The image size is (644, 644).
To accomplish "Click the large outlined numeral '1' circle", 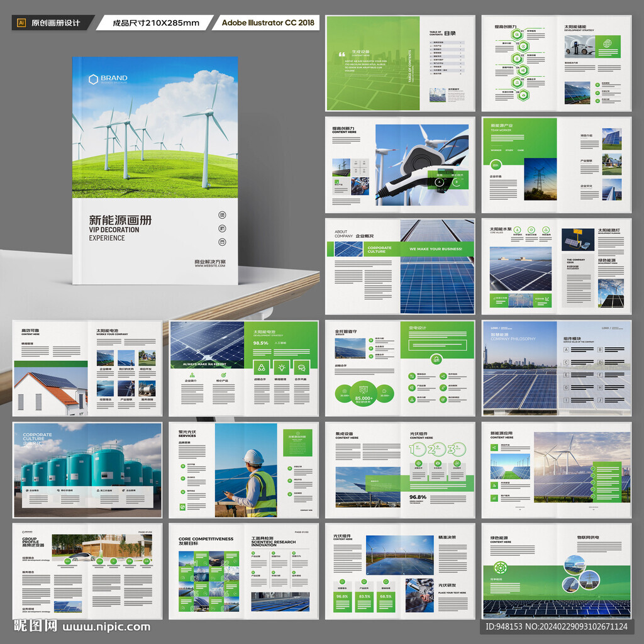I will (x=418, y=449).
